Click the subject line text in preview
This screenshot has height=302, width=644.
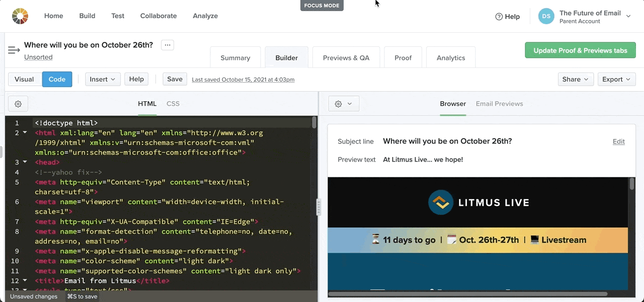pos(447,141)
